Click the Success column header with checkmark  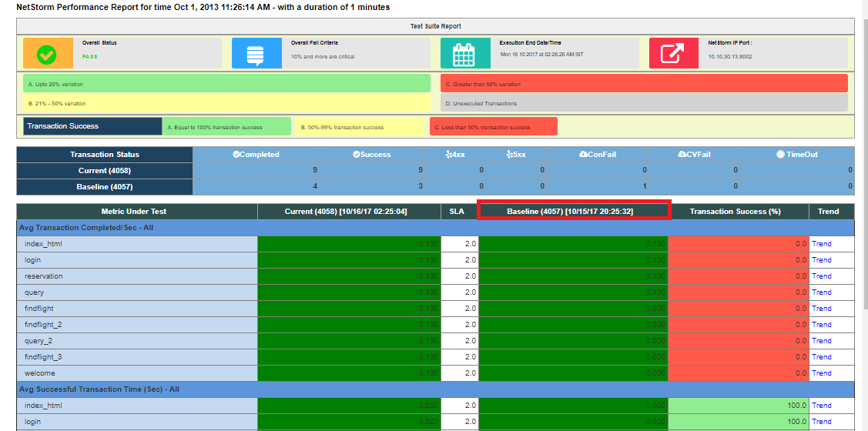pyautogui.click(x=372, y=155)
